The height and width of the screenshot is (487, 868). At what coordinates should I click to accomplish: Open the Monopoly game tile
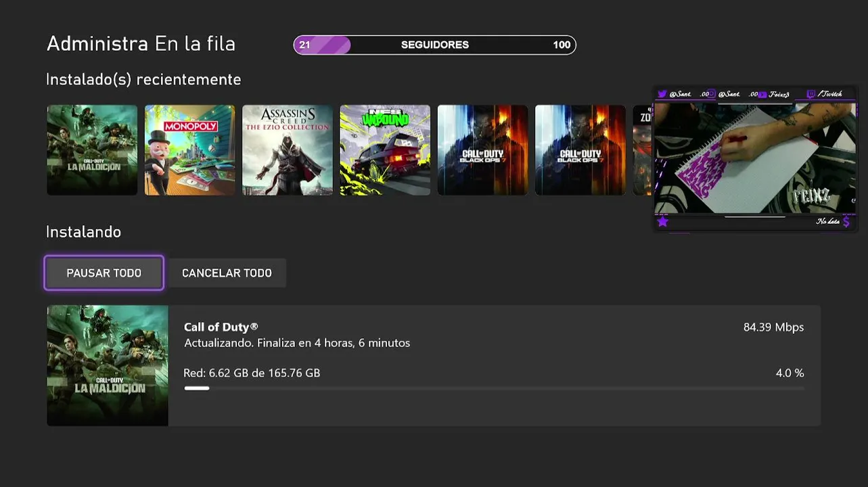coord(189,149)
